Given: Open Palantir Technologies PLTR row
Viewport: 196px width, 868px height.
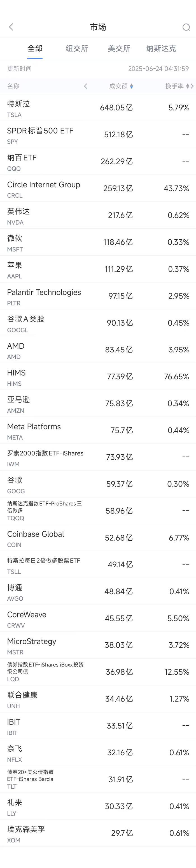Looking at the screenshot, I should 98,296.
